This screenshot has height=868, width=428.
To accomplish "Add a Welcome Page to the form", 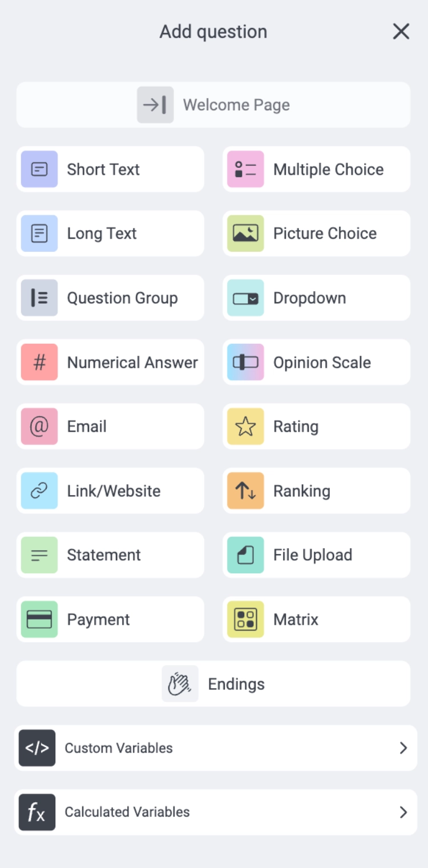I will pyautogui.click(x=214, y=105).
